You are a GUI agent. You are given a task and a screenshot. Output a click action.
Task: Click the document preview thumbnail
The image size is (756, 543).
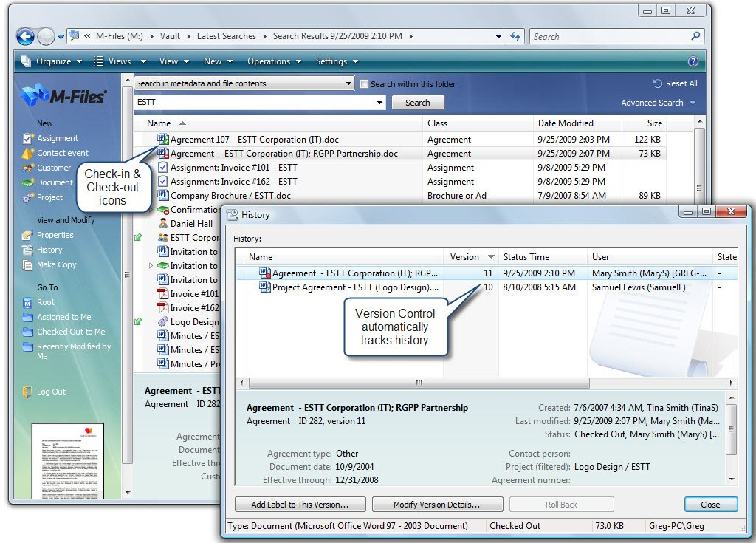(67, 461)
